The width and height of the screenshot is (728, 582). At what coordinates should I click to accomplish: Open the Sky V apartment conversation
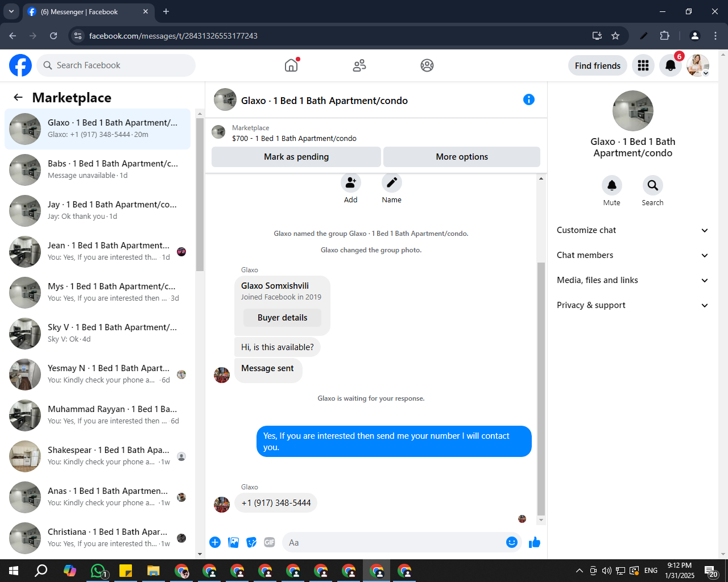[98, 334]
